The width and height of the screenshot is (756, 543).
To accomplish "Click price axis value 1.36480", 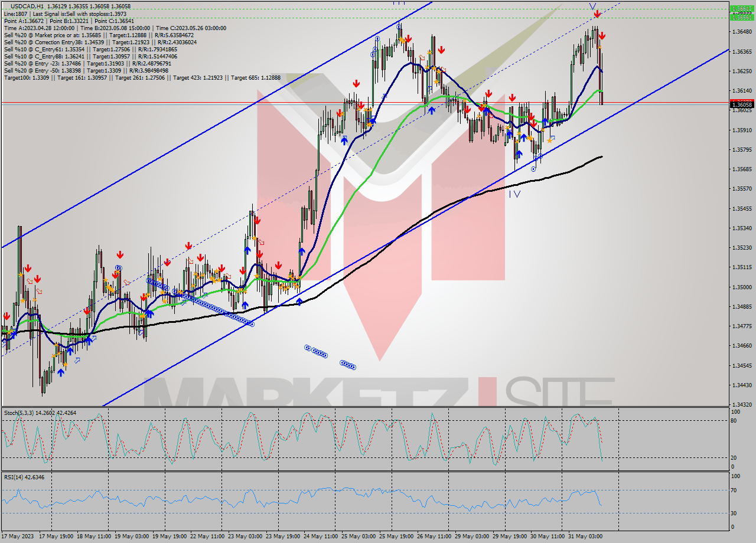I will 742,31.
